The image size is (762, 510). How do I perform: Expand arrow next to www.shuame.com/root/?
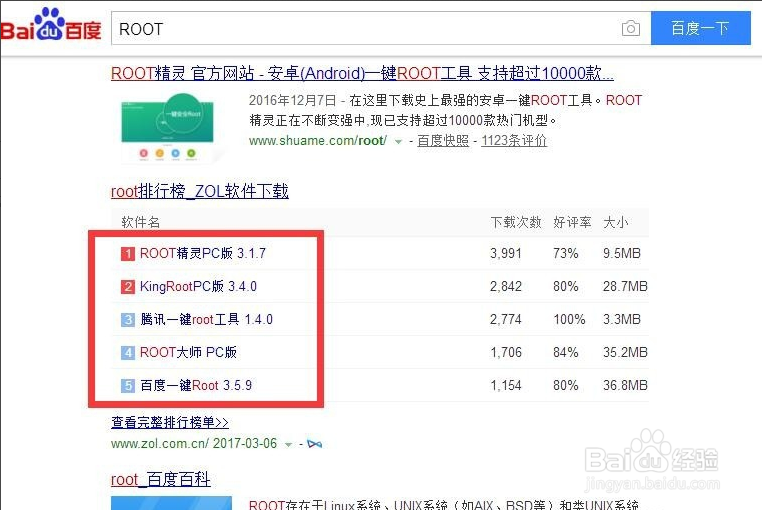(398, 142)
